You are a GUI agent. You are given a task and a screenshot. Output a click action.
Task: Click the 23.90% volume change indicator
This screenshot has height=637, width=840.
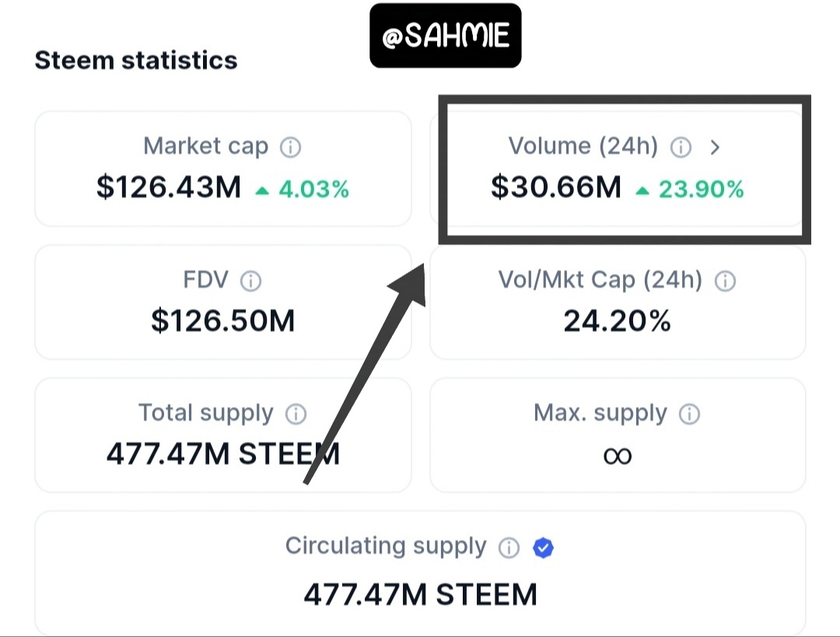point(690,189)
